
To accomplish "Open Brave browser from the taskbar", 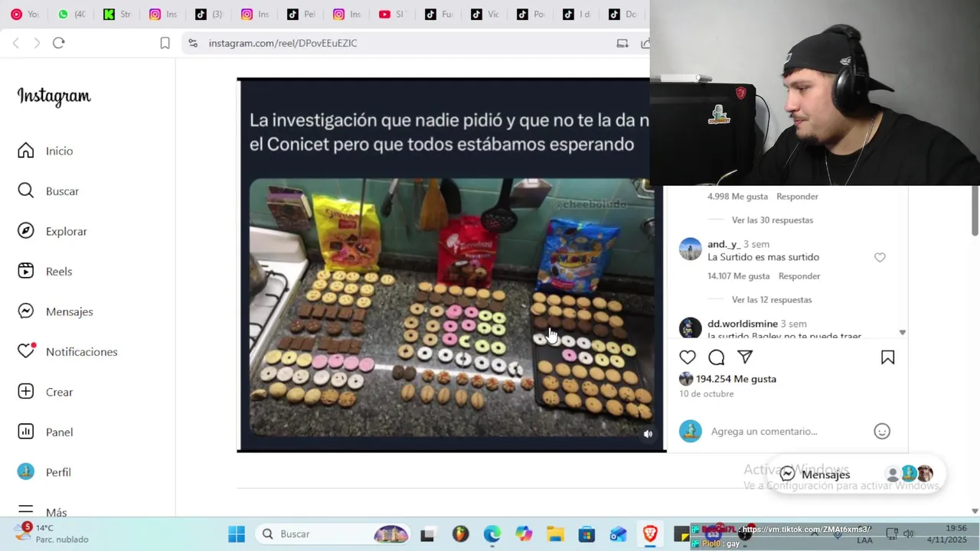I will pyautogui.click(x=650, y=534).
